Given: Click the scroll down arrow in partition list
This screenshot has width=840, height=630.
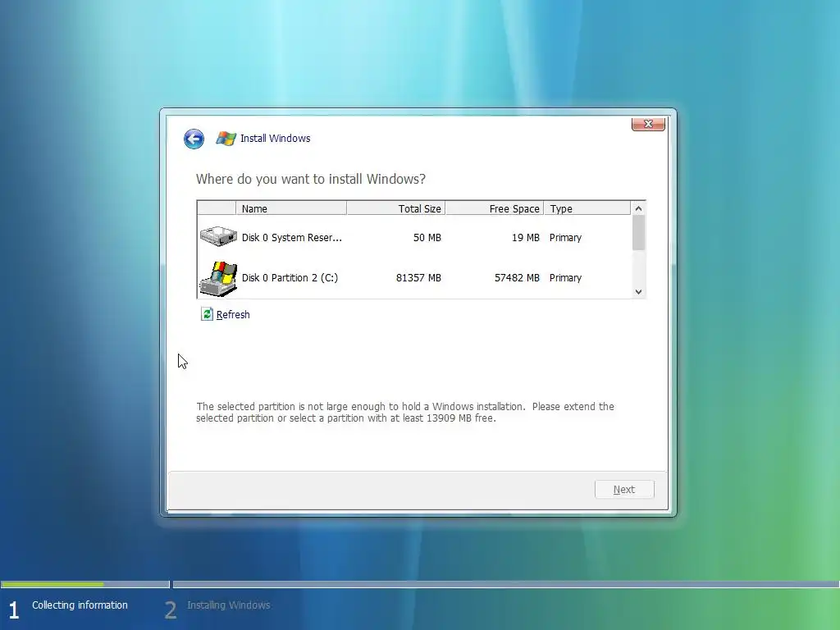Looking at the screenshot, I should pos(638,292).
